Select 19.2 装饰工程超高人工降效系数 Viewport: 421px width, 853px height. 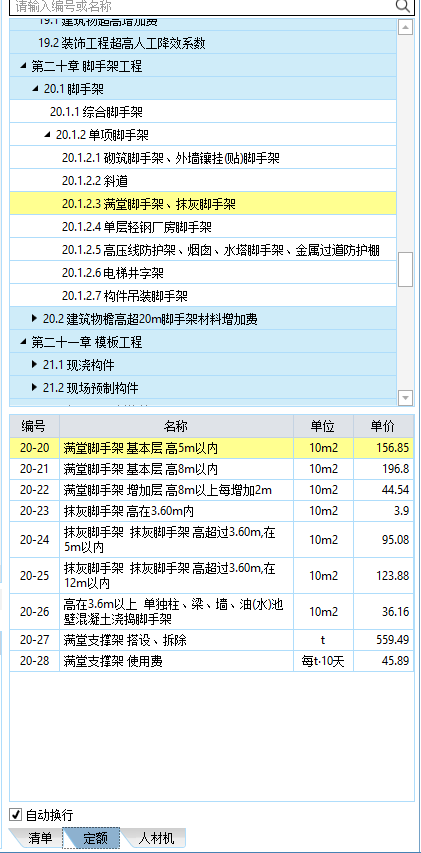203,43
